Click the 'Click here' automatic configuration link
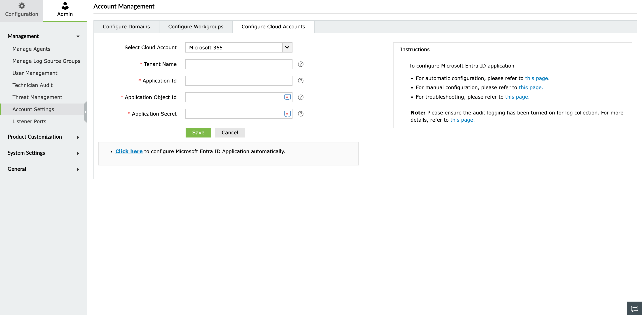 129,152
